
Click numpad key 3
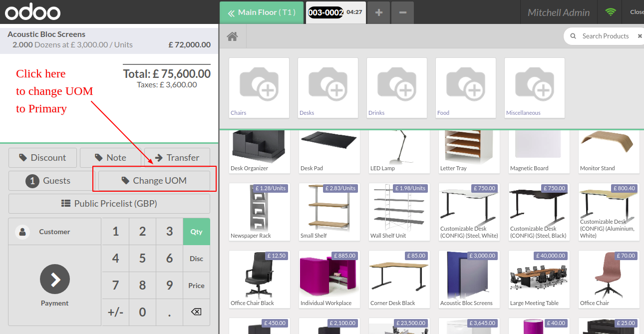(x=170, y=232)
